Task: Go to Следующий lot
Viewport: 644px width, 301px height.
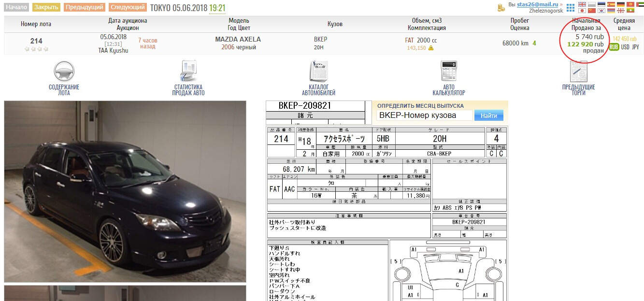Action: pyautogui.click(x=128, y=7)
